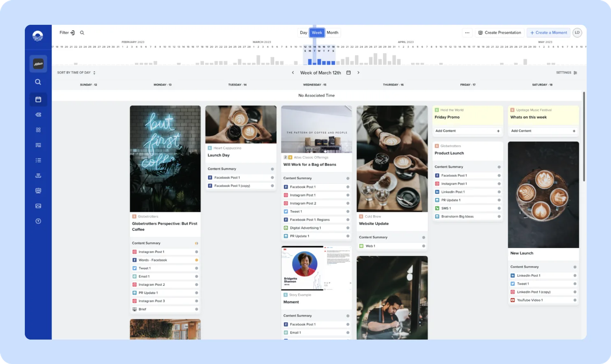
Task: Open the image library sidebar icon
Action: [38, 206]
